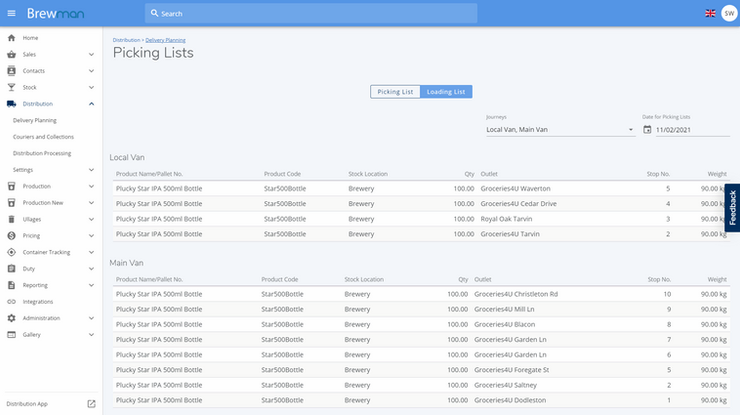This screenshot has height=415, width=740.
Task: Expand the Settings submenu chevron
Action: click(92, 170)
